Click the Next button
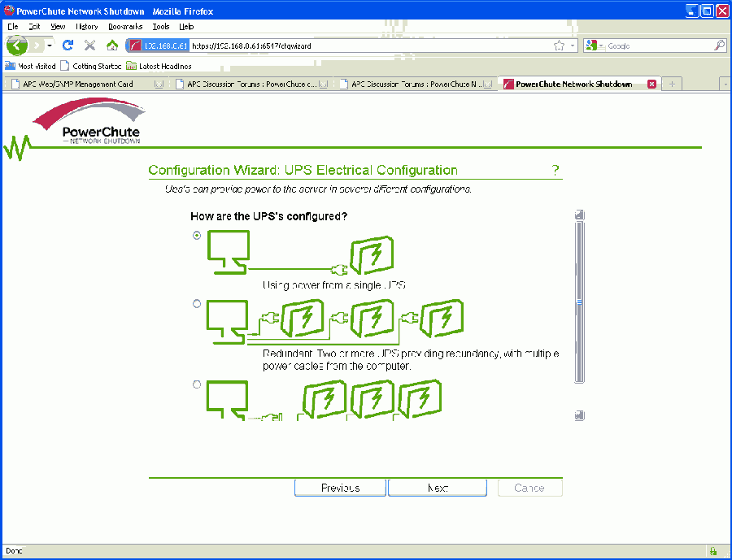 (x=437, y=488)
